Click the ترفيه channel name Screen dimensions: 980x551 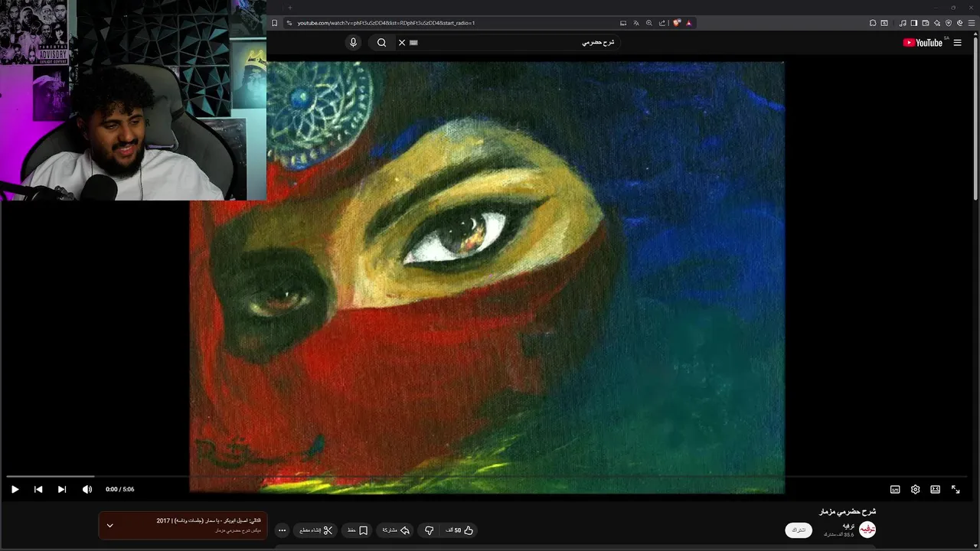848,526
